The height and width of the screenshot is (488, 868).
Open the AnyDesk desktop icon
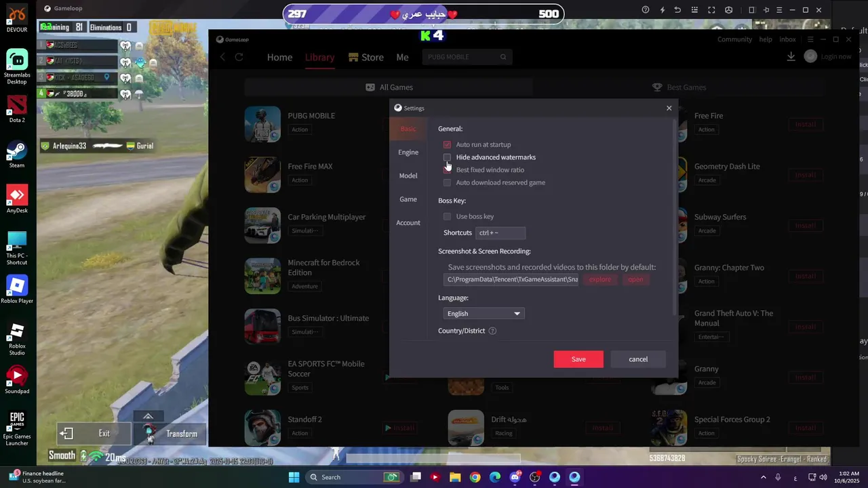(17, 199)
